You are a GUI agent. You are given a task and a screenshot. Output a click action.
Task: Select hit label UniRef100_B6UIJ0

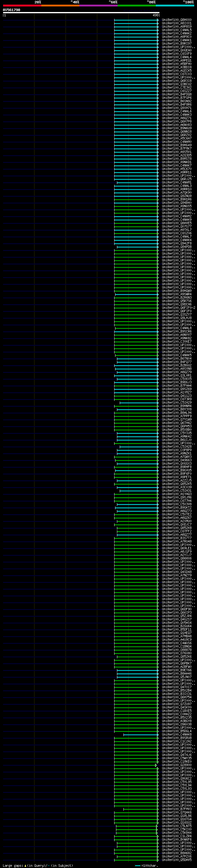(176, 440)
